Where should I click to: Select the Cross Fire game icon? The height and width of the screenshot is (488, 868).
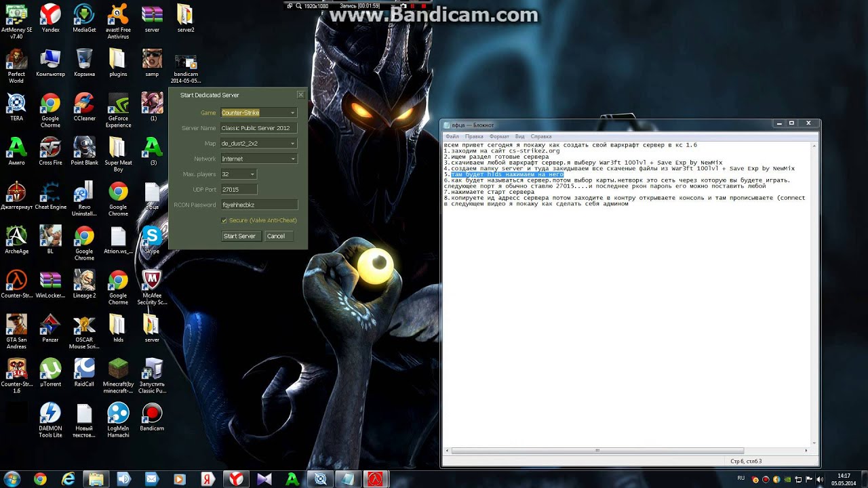coord(50,151)
